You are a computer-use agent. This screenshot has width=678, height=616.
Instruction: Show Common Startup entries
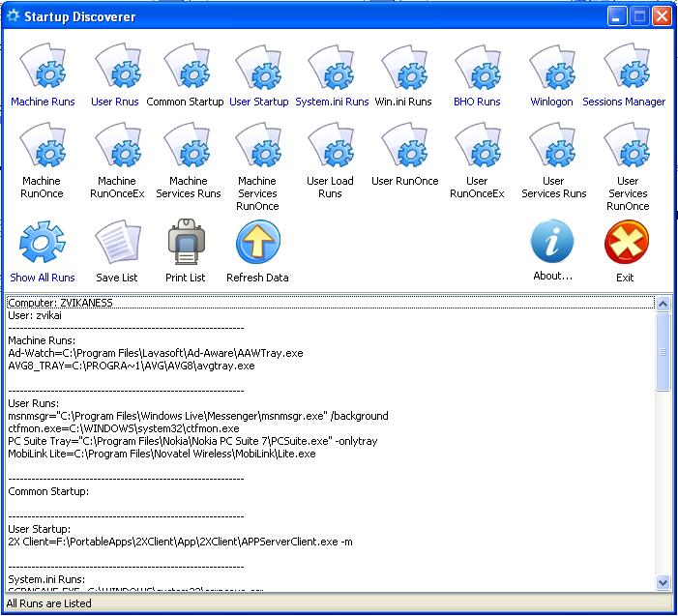point(187,65)
